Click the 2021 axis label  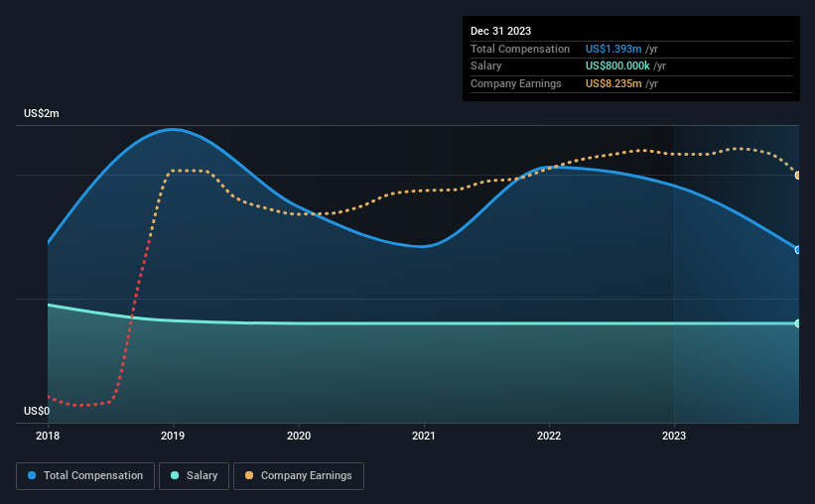(424, 436)
